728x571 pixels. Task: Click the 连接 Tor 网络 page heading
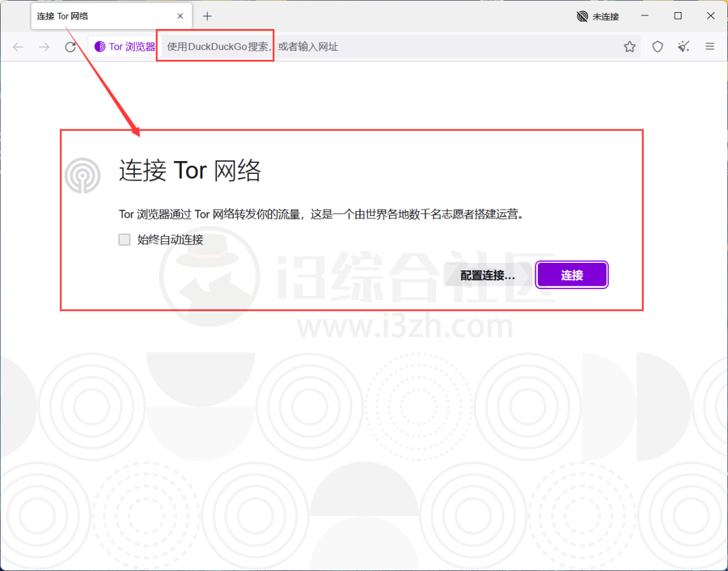click(x=190, y=171)
